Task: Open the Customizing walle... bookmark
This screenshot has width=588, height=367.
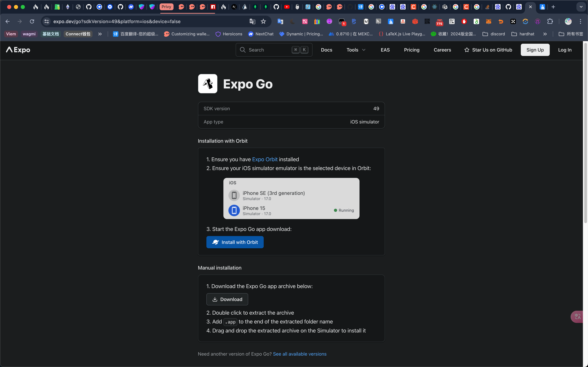Action: coord(187,34)
